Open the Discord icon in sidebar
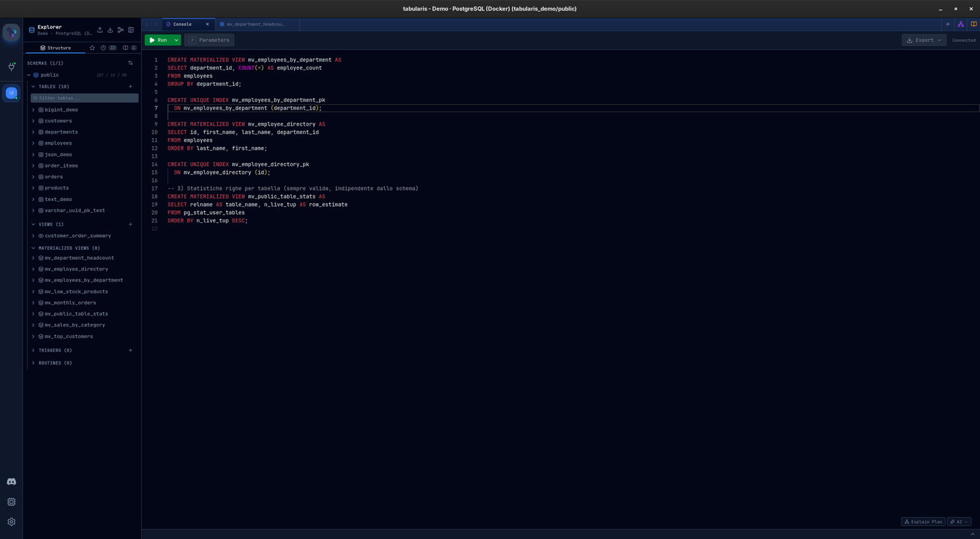 coord(12,481)
